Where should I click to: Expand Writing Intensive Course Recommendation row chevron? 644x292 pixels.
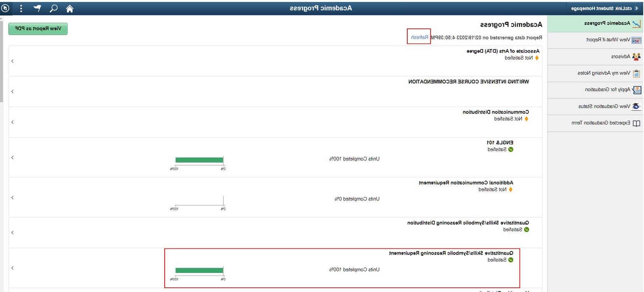coord(12,92)
